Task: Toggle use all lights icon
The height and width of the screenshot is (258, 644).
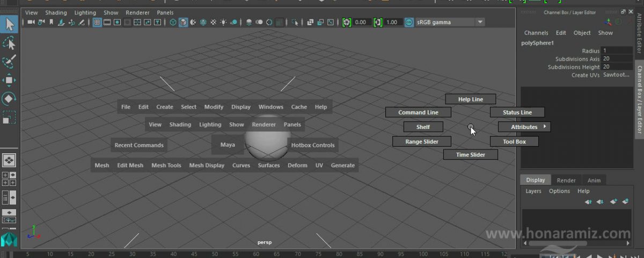Action: point(223,22)
